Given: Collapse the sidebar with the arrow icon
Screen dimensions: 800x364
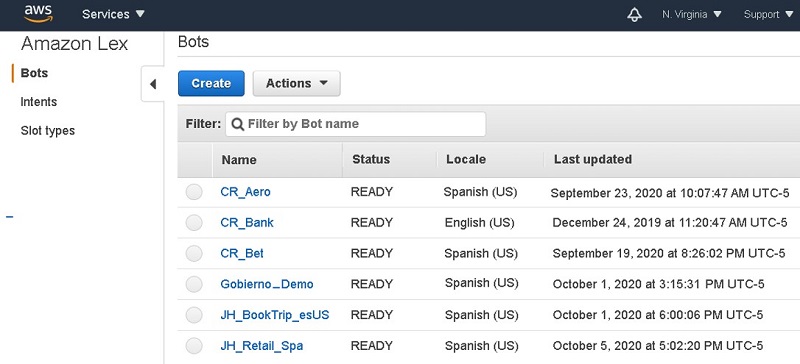Looking at the screenshot, I should coord(153,84).
